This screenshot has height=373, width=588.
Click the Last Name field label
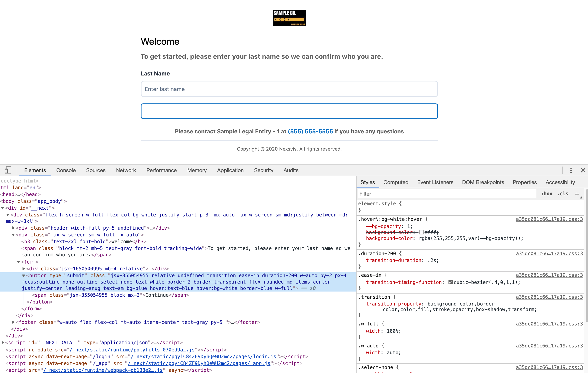click(x=155, y=73)
